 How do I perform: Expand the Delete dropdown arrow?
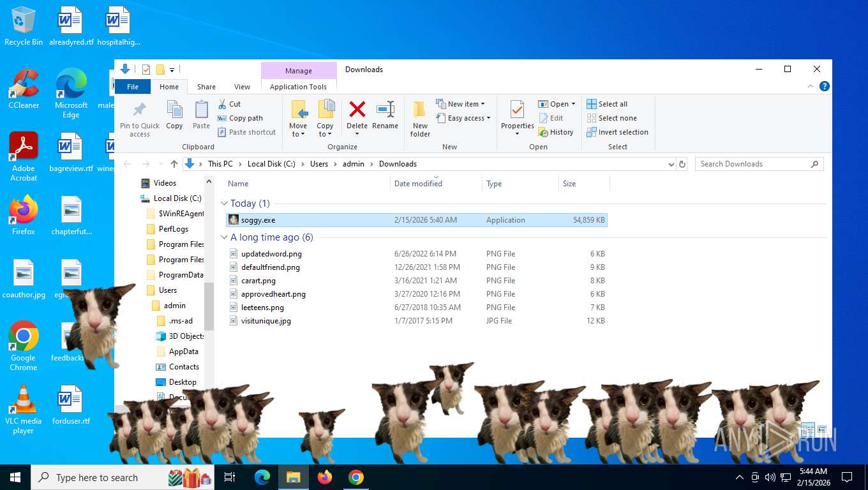pyautogui.click(x=357, y=134)
